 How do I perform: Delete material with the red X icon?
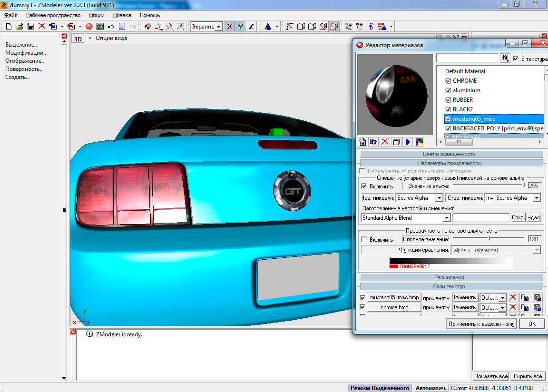click(x=385, y=142)
